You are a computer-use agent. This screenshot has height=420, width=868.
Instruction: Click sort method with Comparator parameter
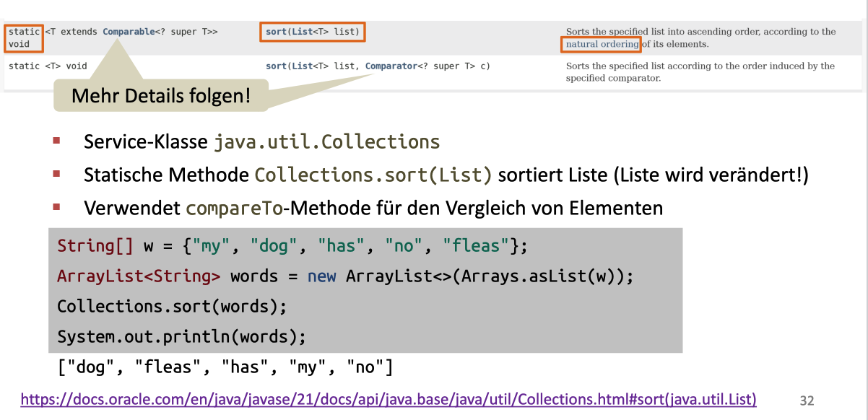[275, 66]
